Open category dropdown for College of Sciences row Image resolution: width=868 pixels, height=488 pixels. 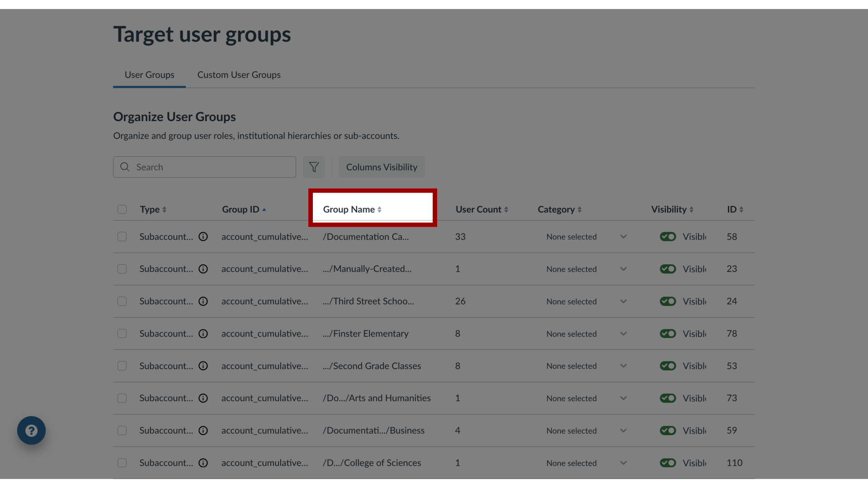click(x=586, y=463)
